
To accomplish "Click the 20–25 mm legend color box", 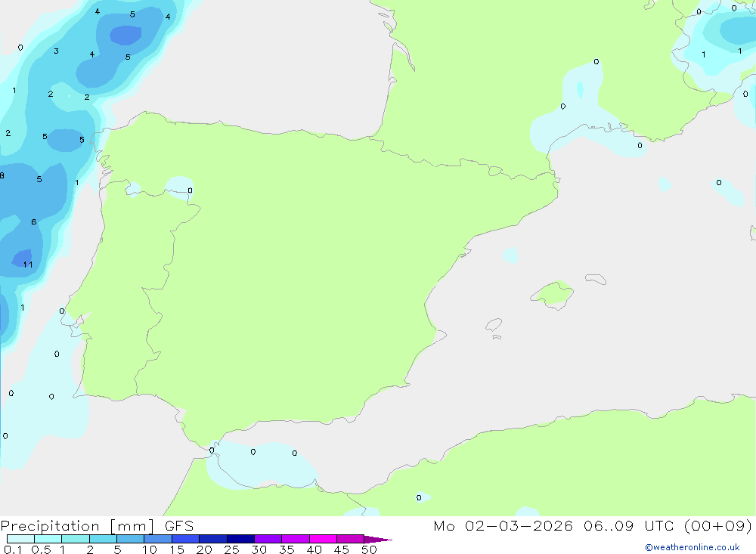I will [x=212, y=539].
